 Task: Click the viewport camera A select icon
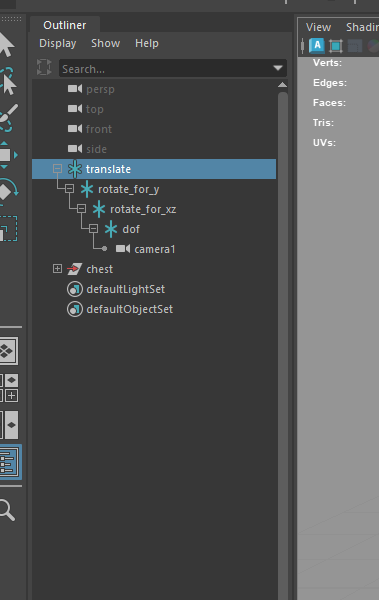pos(317,46)
